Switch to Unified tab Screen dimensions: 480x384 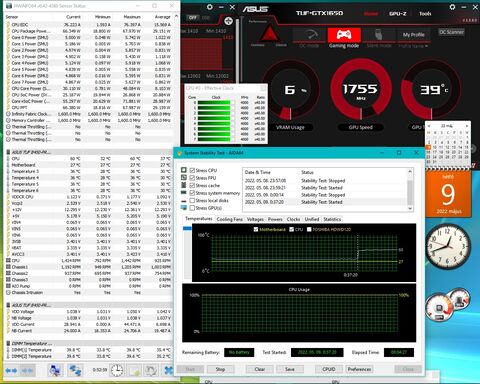[x=312, y=219]
